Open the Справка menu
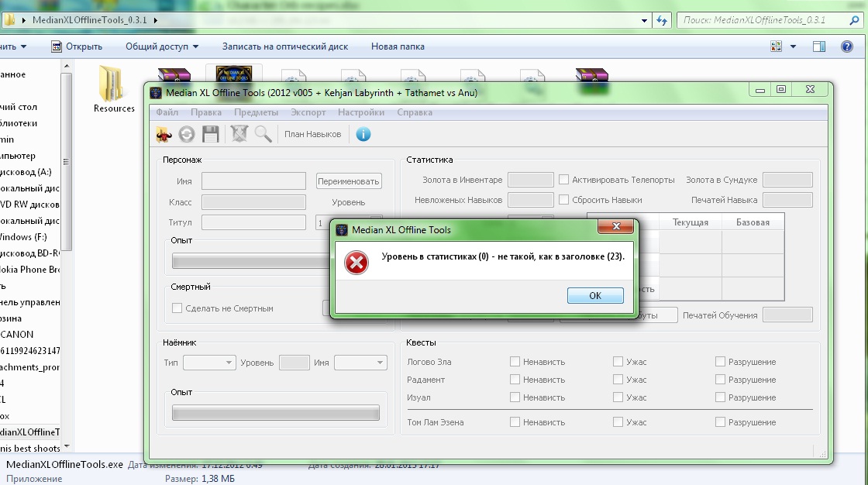The height and width of the screenshot is (485, 868). tap(415, 112)
